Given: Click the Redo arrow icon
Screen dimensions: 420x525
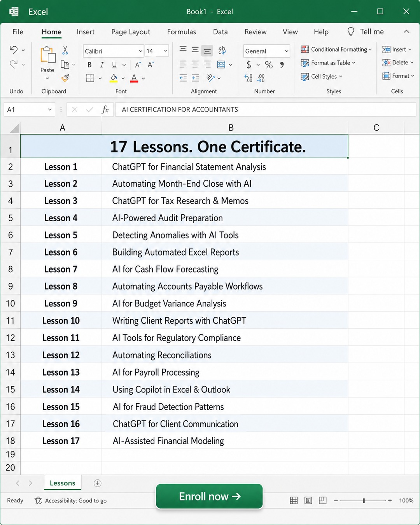Looking at the screenshot, I should tap(14, 64).
